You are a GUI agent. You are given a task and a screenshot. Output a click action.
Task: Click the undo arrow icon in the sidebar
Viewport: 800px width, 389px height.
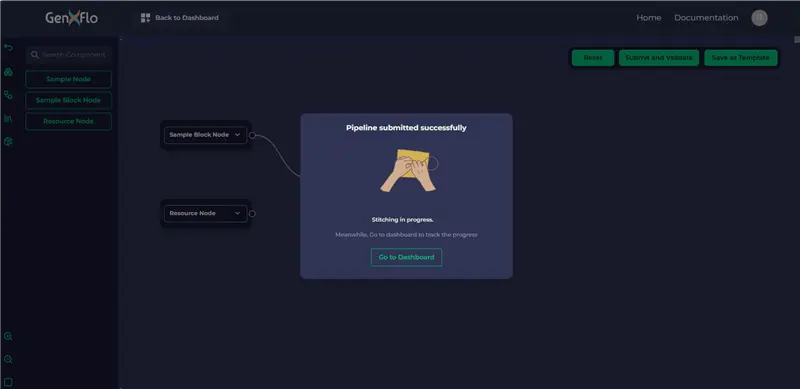pyautogui.click(x=8, y=47)
